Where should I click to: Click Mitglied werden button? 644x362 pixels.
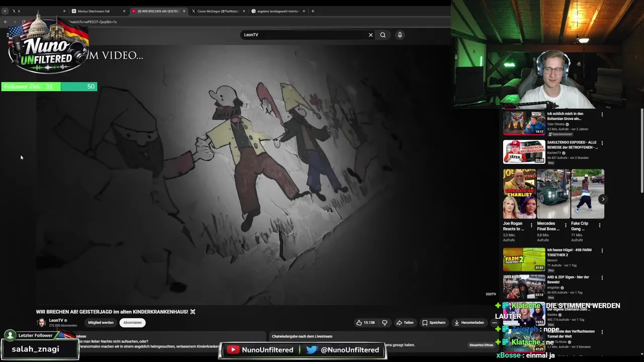click(x=101, y=323)
